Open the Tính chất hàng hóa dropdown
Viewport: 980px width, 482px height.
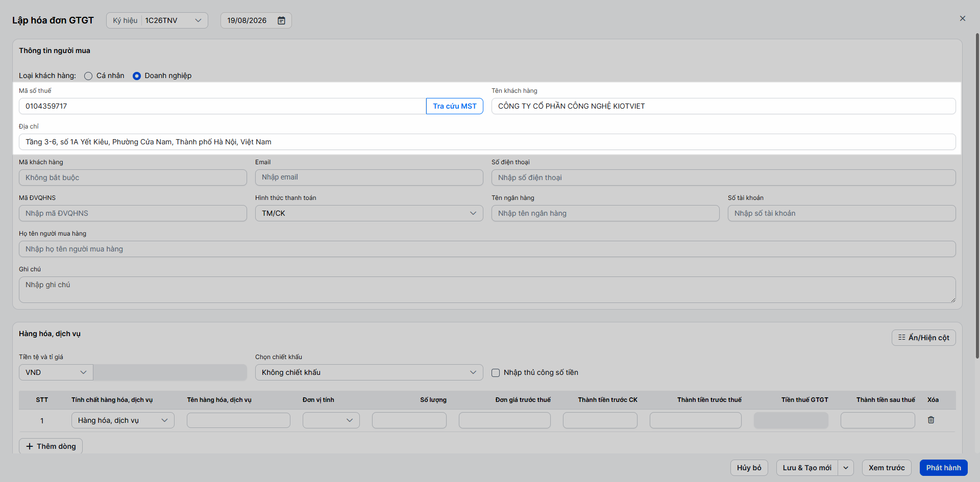[123, 420]
